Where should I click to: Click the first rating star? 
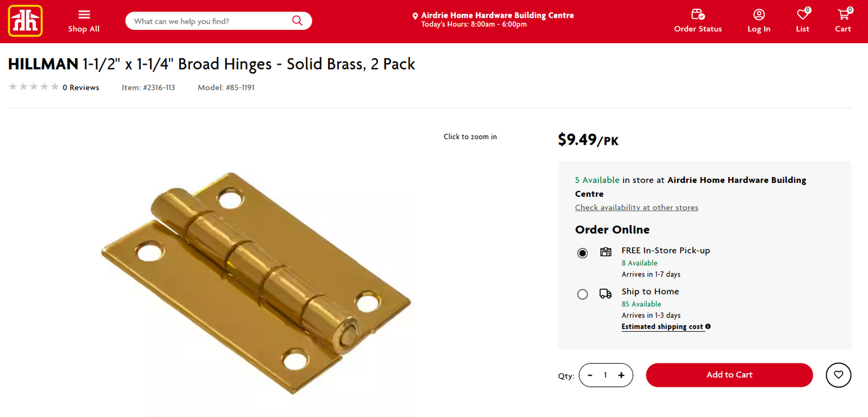coord(13,86)
